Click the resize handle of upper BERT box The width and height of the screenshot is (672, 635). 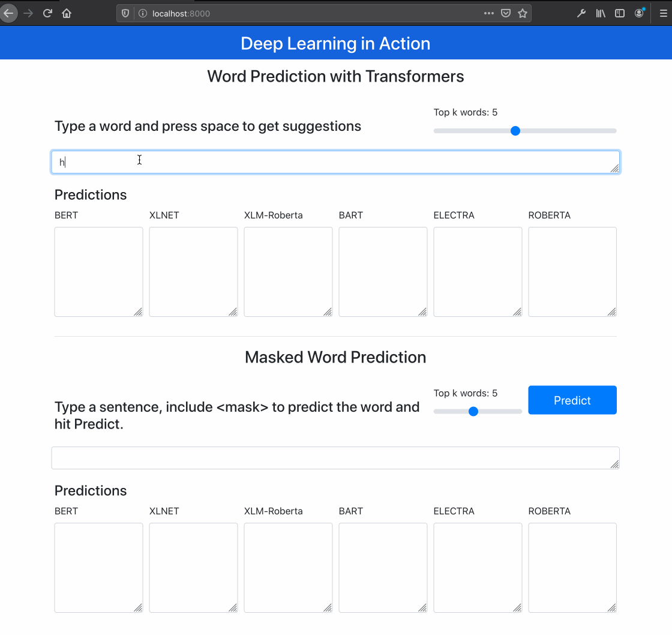tap(138, 311)
